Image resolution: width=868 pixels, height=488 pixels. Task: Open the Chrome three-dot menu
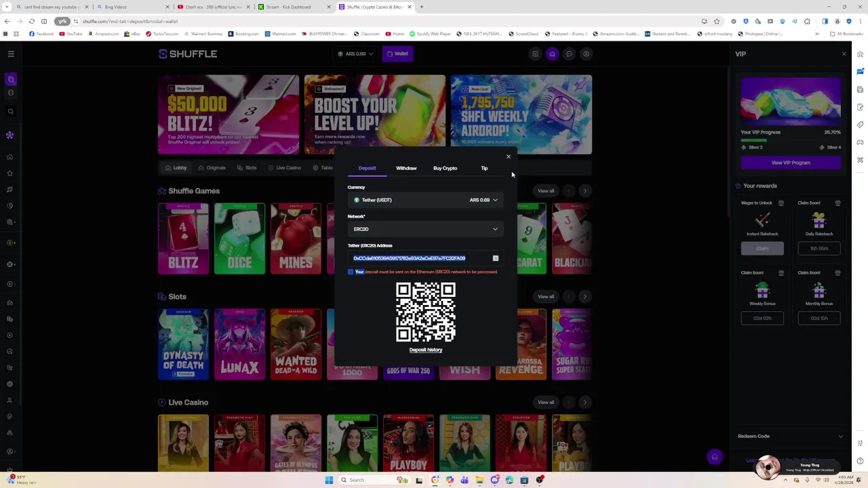point(860,21)
